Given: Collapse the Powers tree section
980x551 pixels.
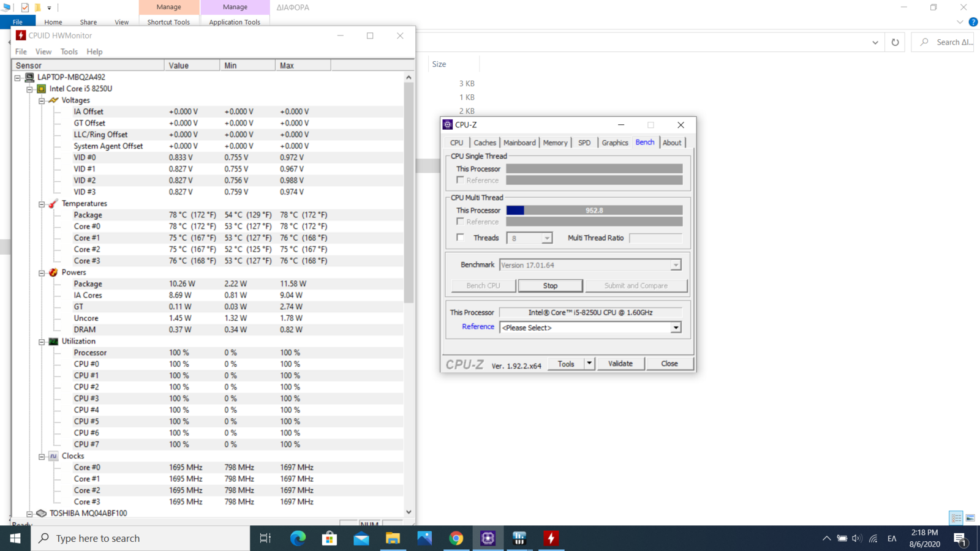Looking at the screenshot, I should point(42,273).
